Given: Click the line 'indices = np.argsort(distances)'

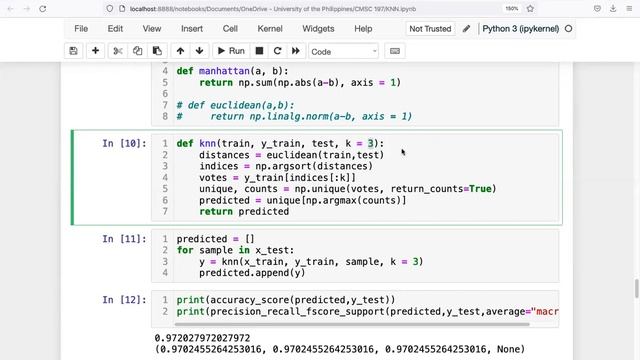Looking at the screenshot, I should pos(286,166).
